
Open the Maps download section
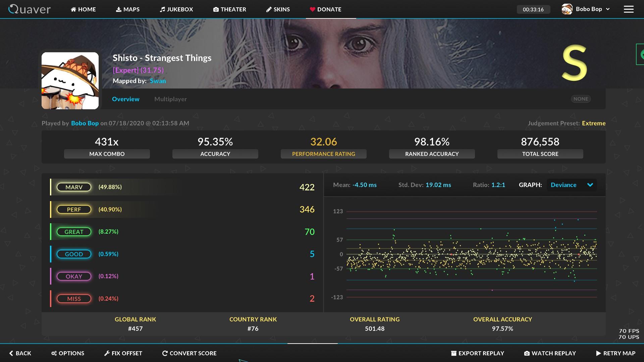pyautogui.click(x=127, y=9)
